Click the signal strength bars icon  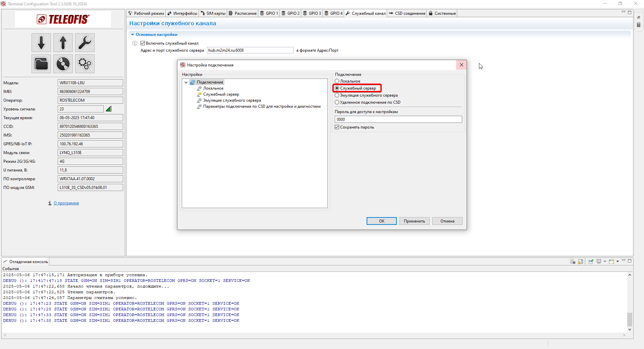point(109,109)
